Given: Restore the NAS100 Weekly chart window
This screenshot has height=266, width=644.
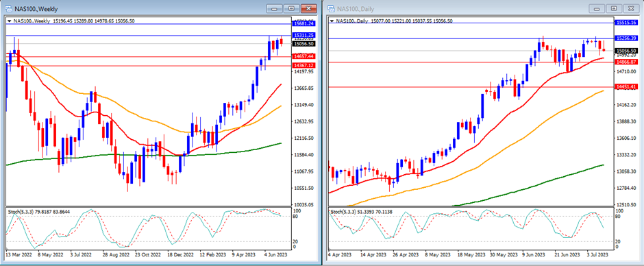Looking at the screenshot, I should pos(291,8).
